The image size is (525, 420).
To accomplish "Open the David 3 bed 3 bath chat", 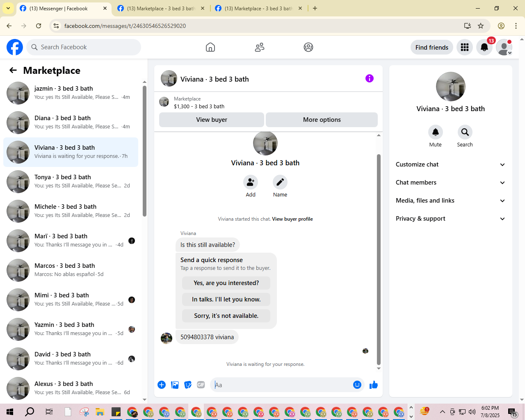I will click(x=71, y=359).
